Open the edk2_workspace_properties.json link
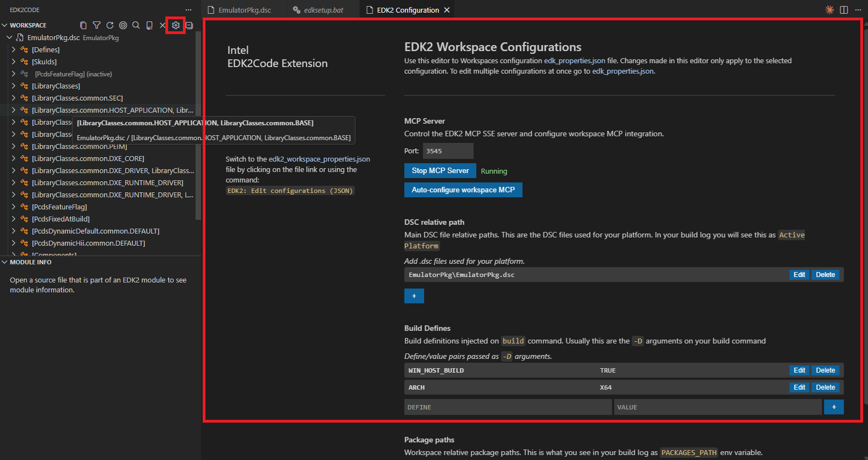The height and width of the screenshot is (460, 868). 319,159
